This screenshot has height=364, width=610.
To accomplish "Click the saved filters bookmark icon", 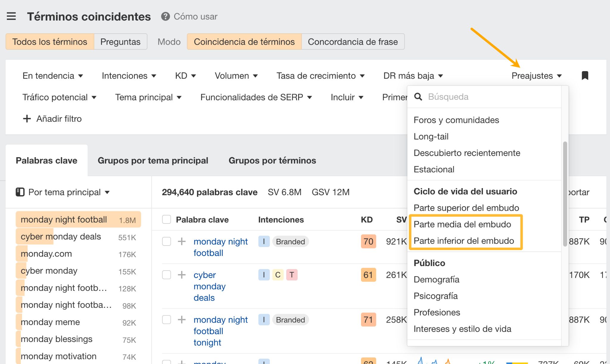I will 585,76.
